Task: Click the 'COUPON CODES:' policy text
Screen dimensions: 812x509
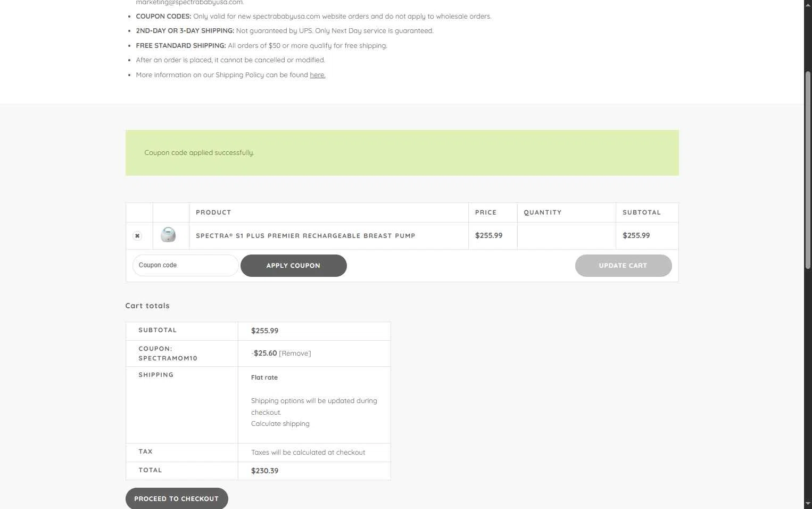Action: [x=163, y=17]
